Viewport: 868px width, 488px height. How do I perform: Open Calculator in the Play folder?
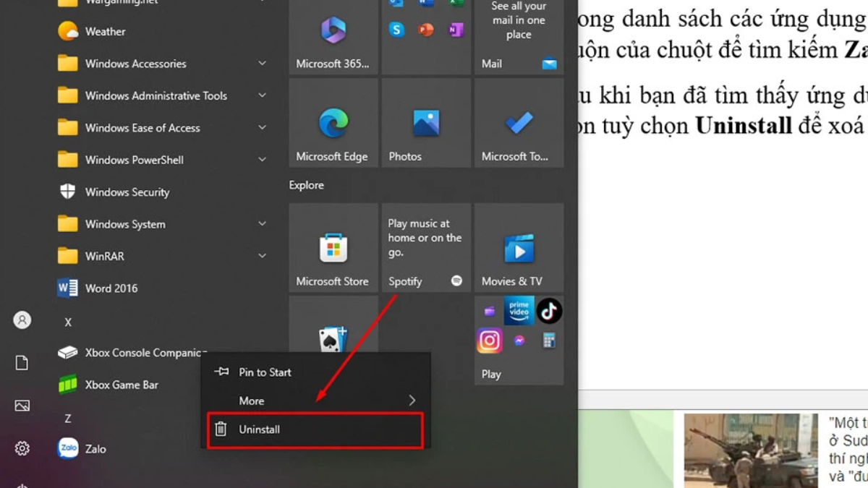pos(549,341)
